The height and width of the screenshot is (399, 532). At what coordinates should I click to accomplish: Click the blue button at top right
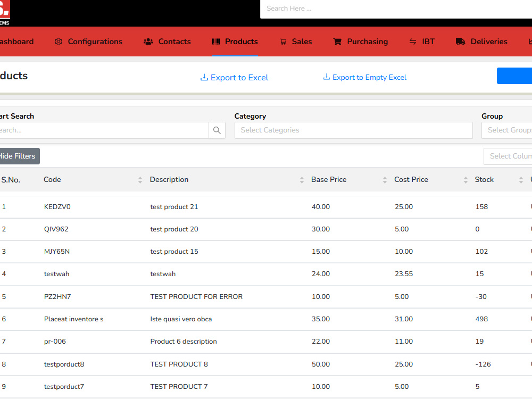click(x=514, y=76)
